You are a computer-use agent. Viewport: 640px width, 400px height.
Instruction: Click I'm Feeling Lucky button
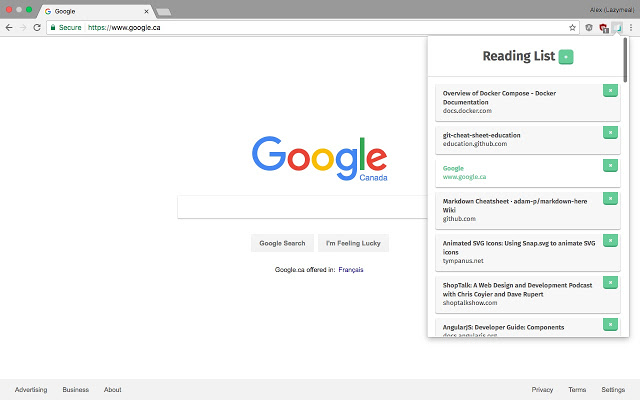click(x=353, y=243)
